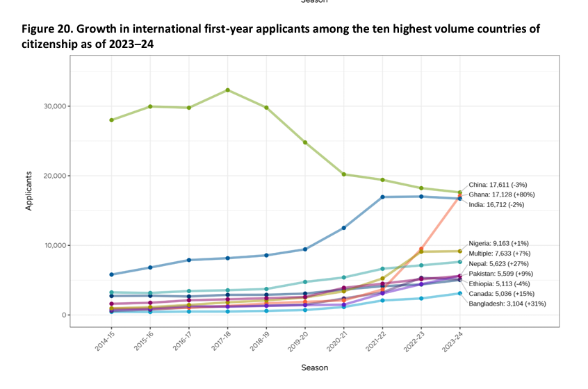Click the 'Nepal: 5,623 (+27%)' label
The height and width of the screenshot is (389, 588).
click(498, 264)
